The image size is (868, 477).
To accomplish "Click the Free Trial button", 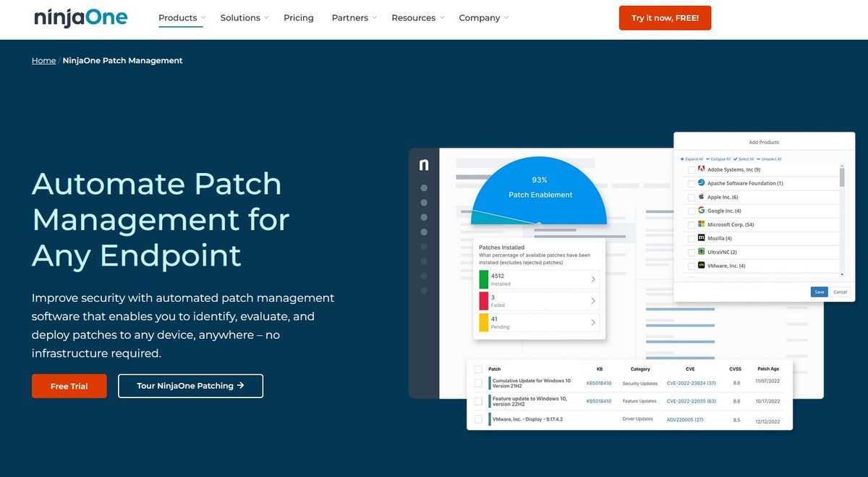I will (x=69, y=386).
